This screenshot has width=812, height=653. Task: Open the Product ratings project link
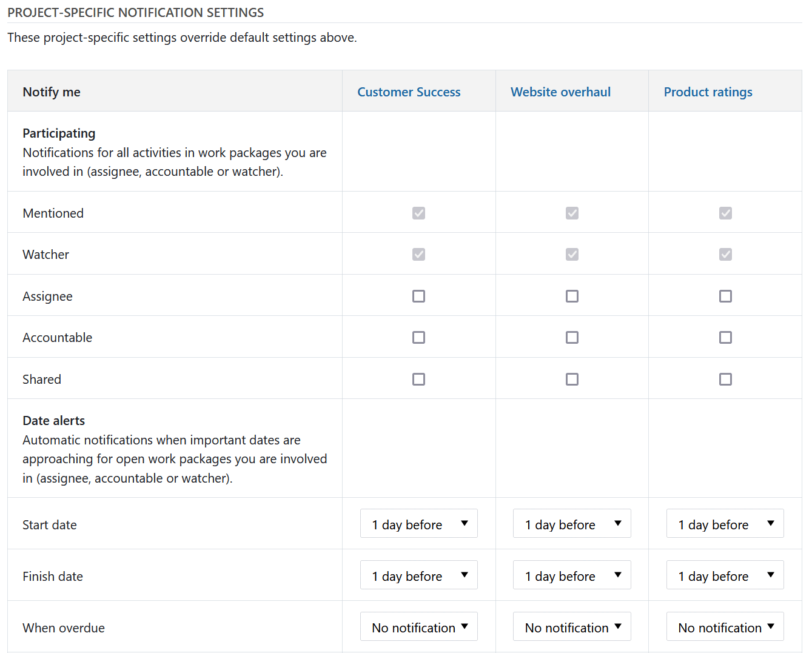(x=708, y=92)
